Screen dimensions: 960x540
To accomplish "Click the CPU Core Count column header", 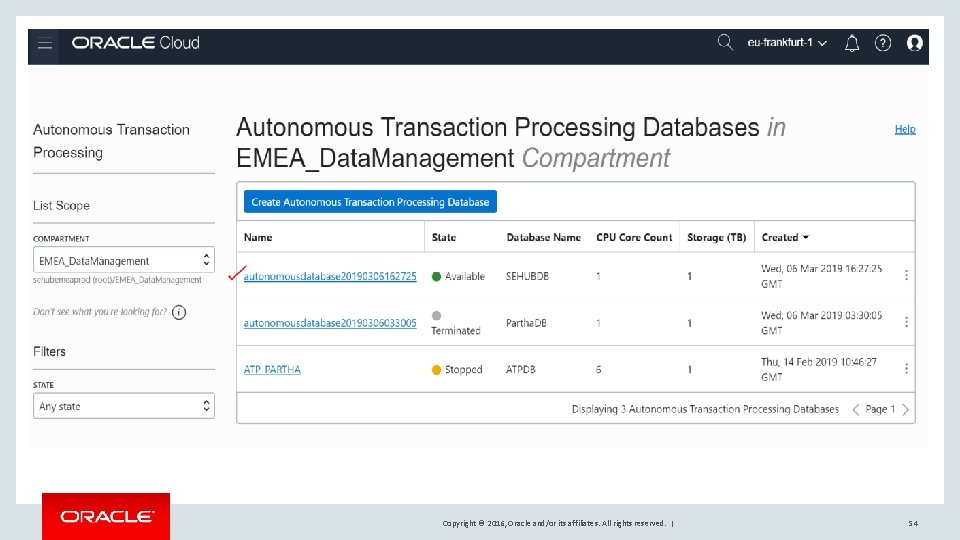I will coord(634,238).
